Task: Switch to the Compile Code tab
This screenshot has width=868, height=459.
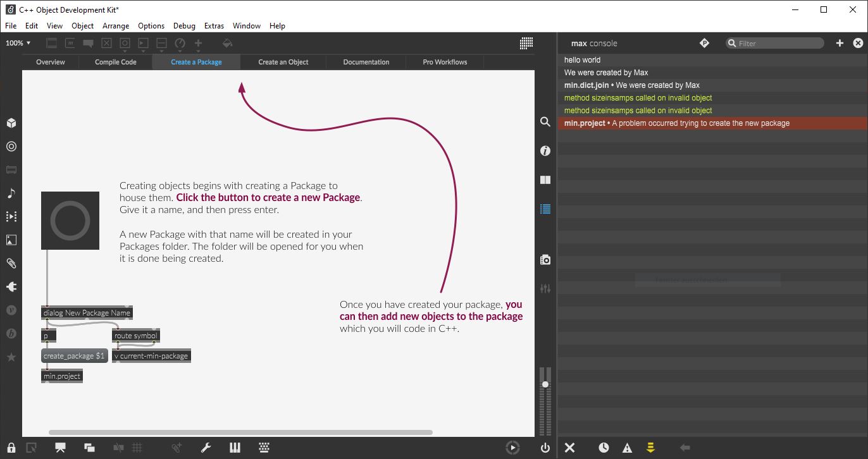Action: click(116, 62)
